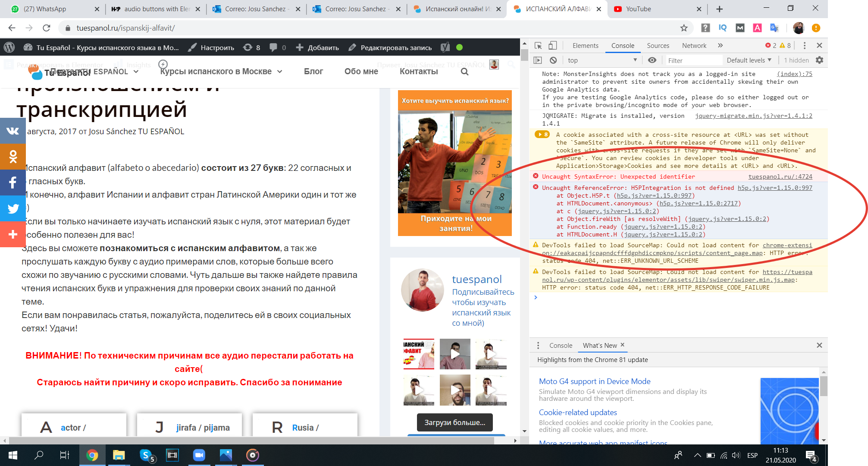The width and height of the screenshot is (868, 466).
Task: Click Добавить in the admin bar
Action: click(x=317, y=47)
